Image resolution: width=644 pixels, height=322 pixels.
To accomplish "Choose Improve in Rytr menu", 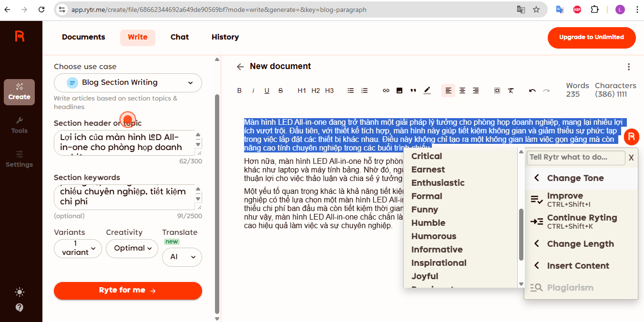I will coord(581,200).
